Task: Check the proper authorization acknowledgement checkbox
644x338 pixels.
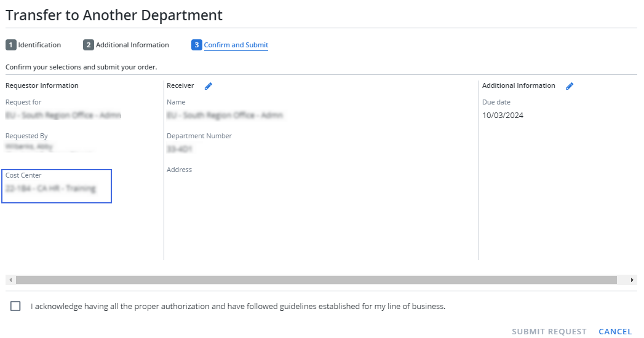Action: [x=15, y=306]
